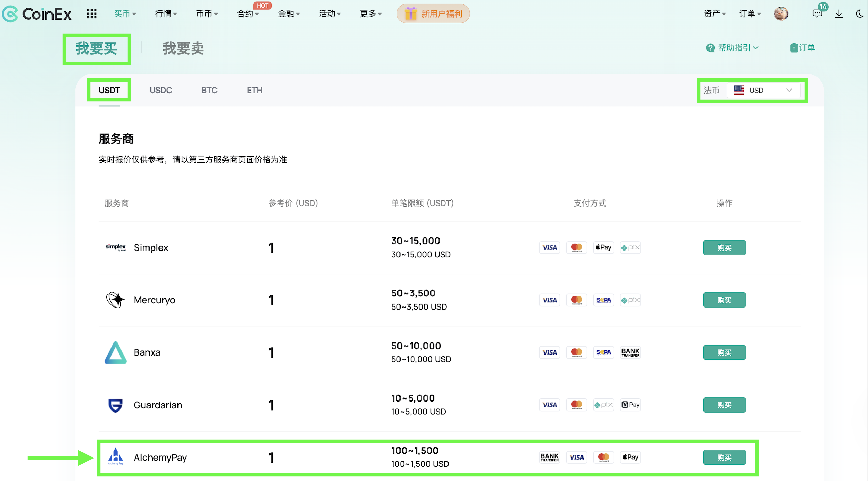Image resolution: width=868 pixels, height=481 pixels.
Task: Click the Apple Pay icon in Simplex row
Action: [x=604, y=247]
